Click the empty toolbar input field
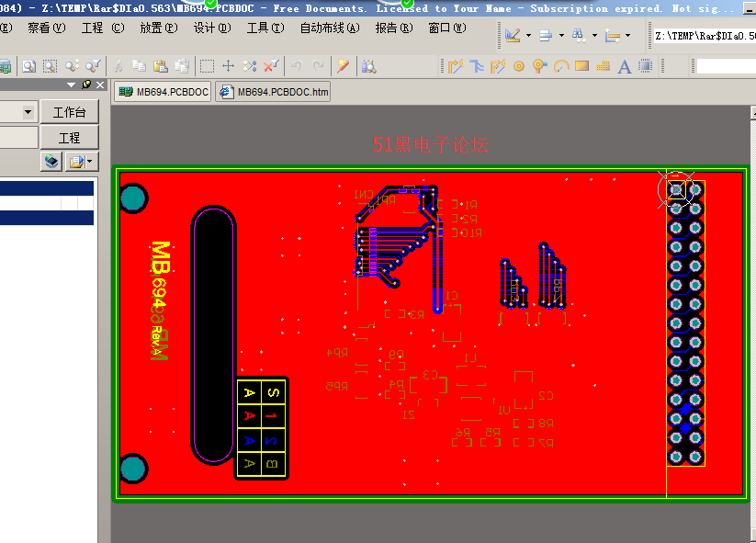Viewport: 756px width, 543px height. [x=726, y=66]
